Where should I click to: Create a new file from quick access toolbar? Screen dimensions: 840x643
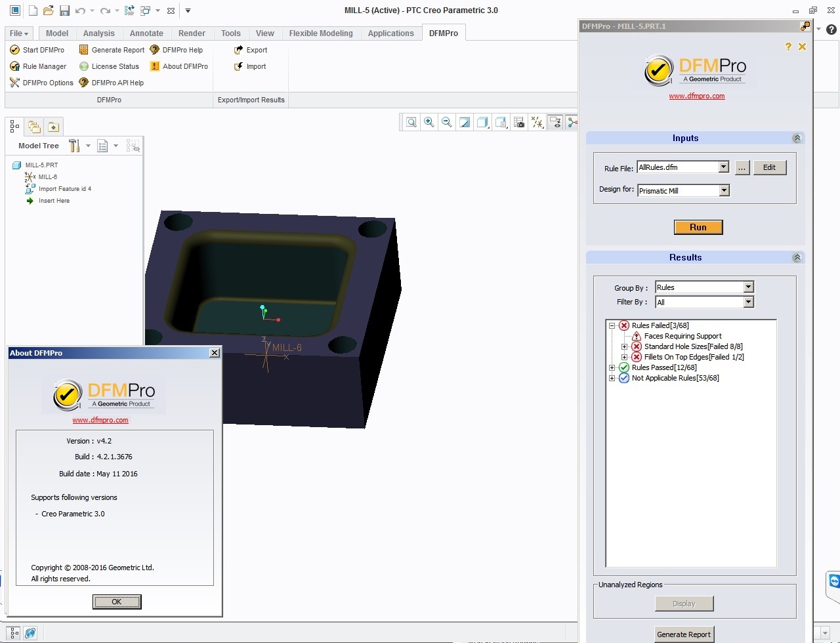33,10
